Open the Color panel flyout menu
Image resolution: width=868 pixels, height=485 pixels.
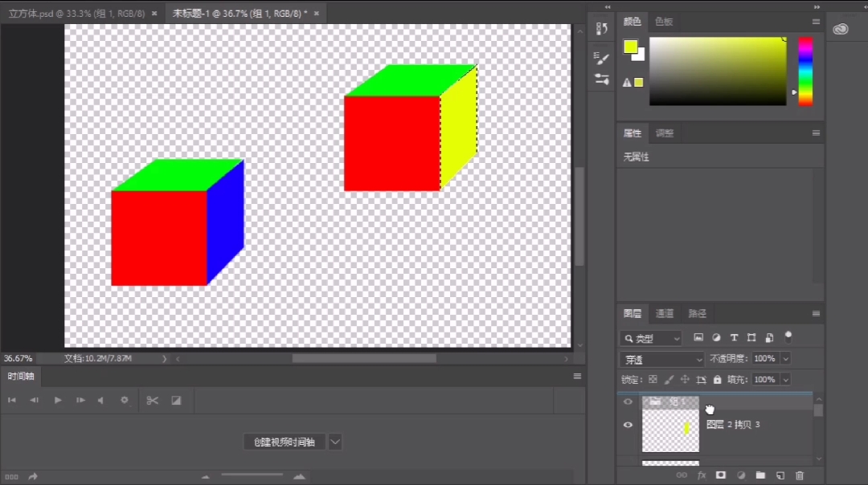pos(816,22)
